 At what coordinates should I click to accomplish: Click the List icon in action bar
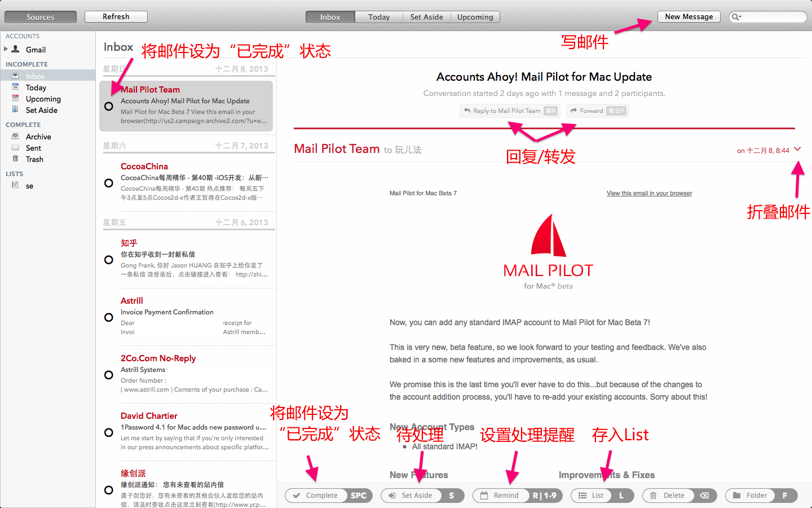[x=582, y=496]
